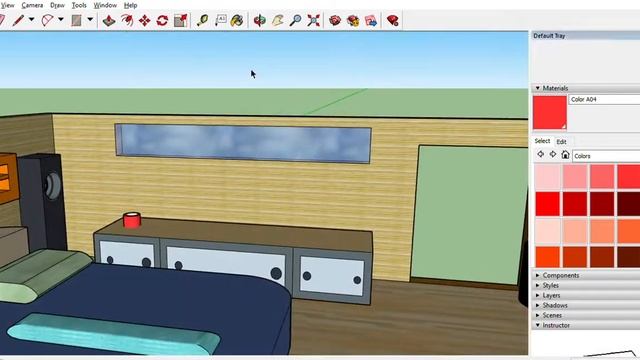Image resolution: width=640 pixels, height=360 pixels.
Task: Open the Draw menu
Action: tap(57, 5)
